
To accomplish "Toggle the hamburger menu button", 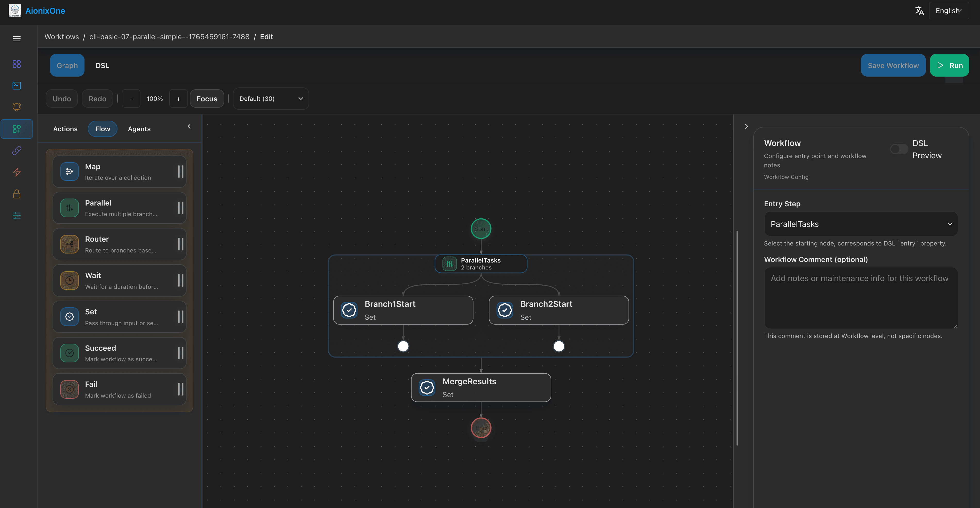I will tap(16, 38).
